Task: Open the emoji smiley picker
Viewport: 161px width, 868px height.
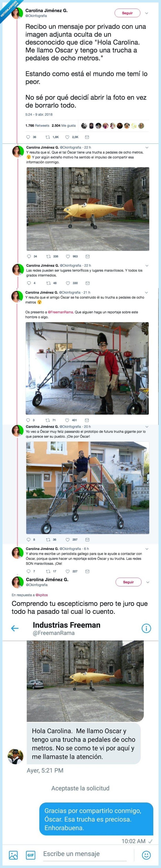Action: [x=146, y=855]
